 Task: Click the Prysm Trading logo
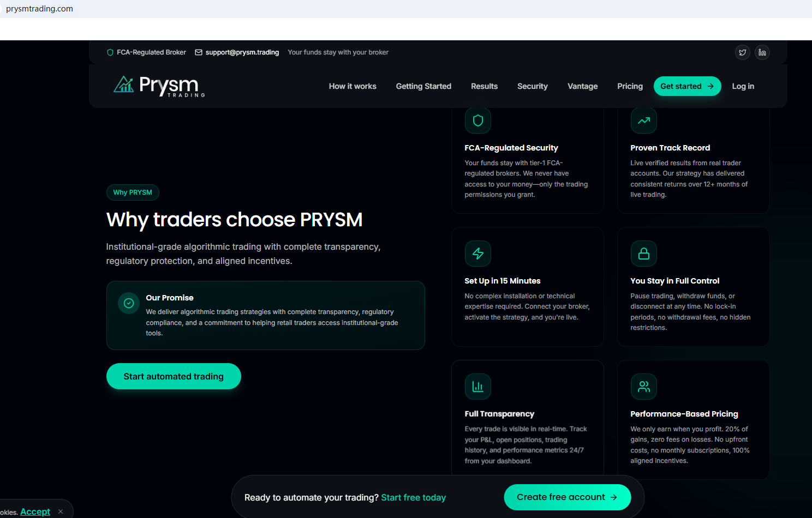[x=159, y=86]
